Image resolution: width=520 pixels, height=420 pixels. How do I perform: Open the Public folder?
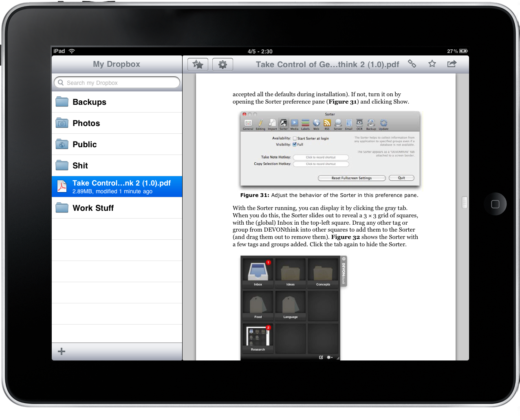pos(117,144)
